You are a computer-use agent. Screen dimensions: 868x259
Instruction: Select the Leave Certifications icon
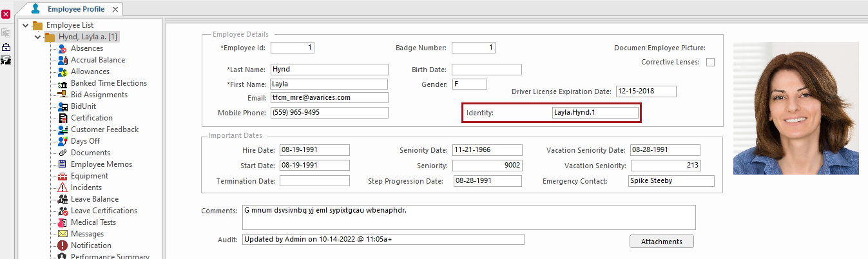(x=63, y=211)
